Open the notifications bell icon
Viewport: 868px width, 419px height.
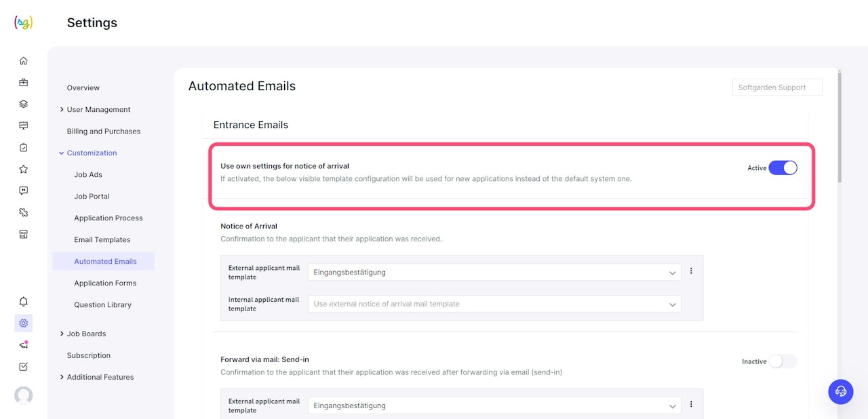click(x=24, y=302)
